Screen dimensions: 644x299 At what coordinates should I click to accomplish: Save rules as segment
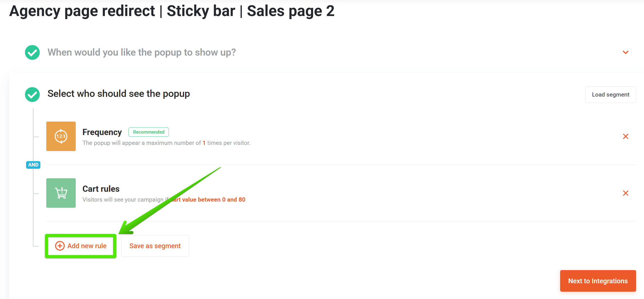point(155,246)
